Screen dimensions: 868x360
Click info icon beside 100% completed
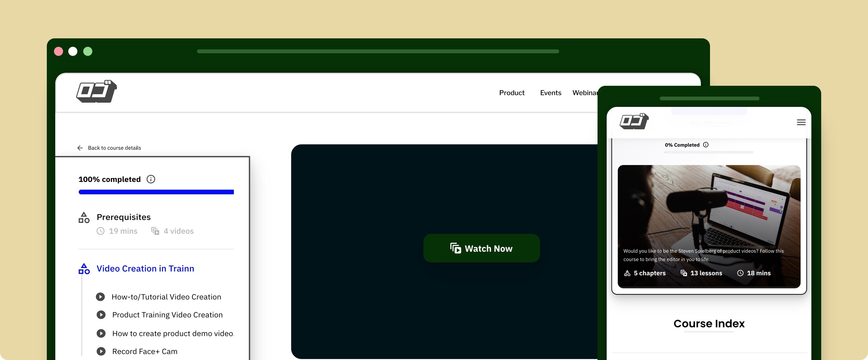151,179
